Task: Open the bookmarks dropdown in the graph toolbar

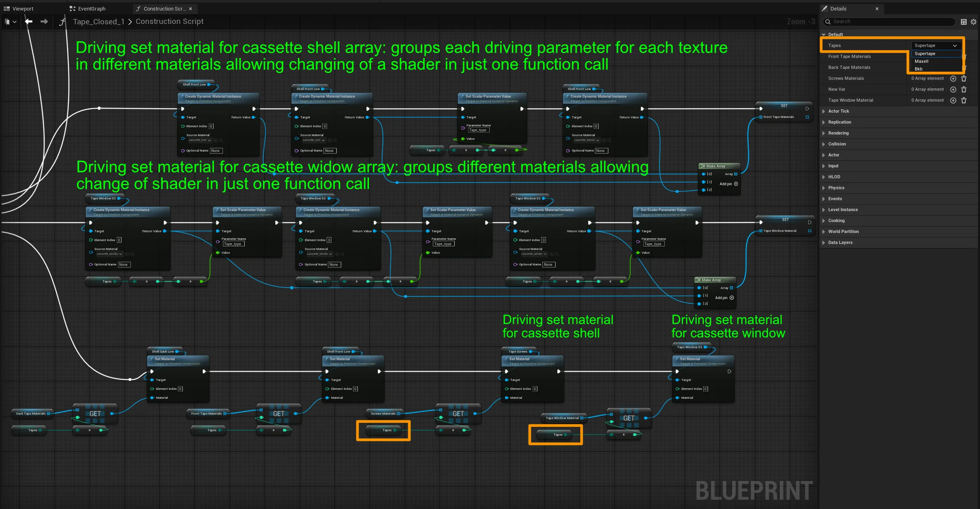Action: tap(10, 22)
